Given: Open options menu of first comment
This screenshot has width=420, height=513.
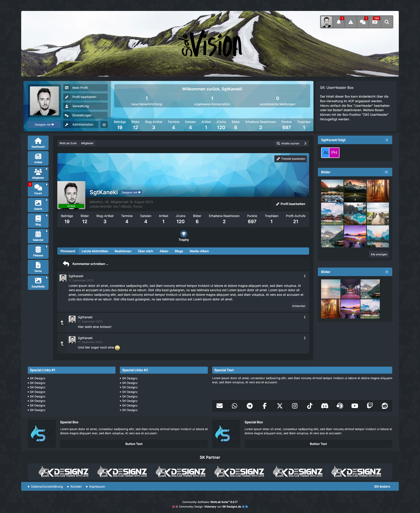Looking at the screenshot, I should (304, 276).
